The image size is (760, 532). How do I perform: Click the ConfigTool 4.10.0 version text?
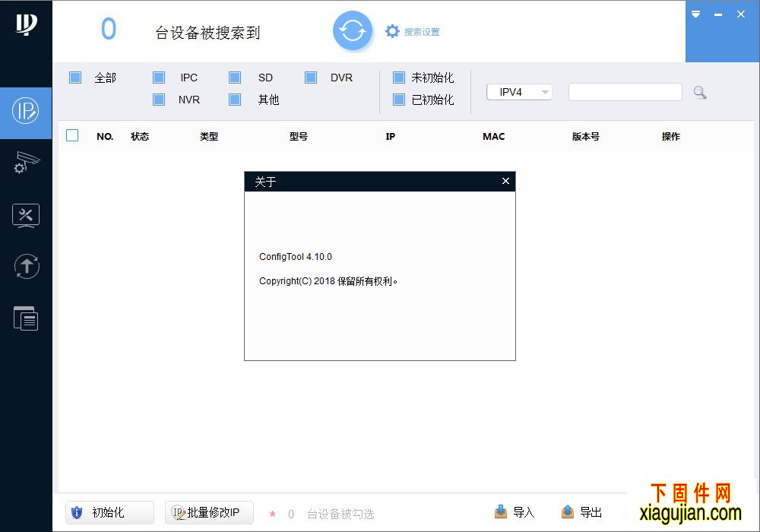[x=295, y=257]
